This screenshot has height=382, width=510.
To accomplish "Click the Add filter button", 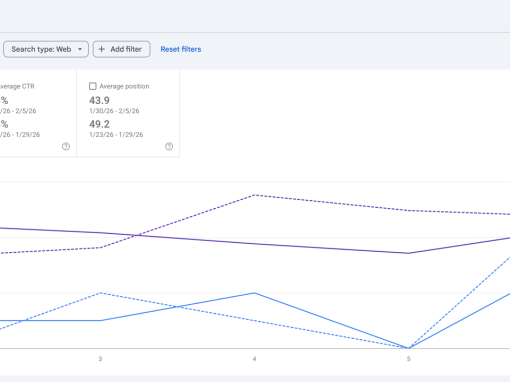I will 121,49.
